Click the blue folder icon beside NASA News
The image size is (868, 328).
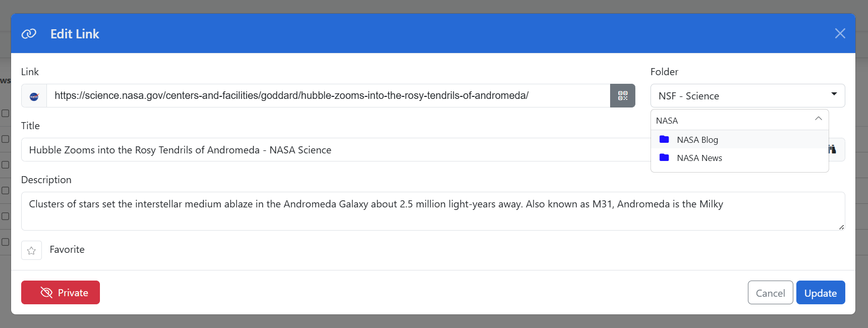coord(664,157)
